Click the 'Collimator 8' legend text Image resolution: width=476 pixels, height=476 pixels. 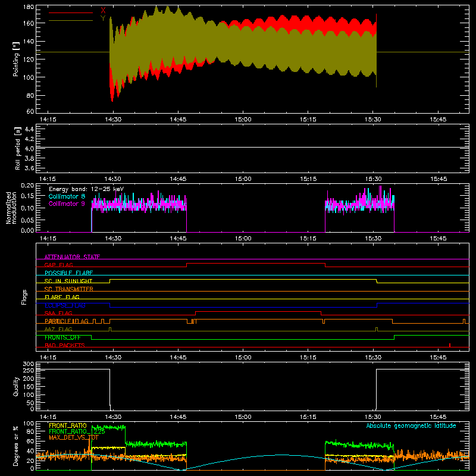coord(67,196)
